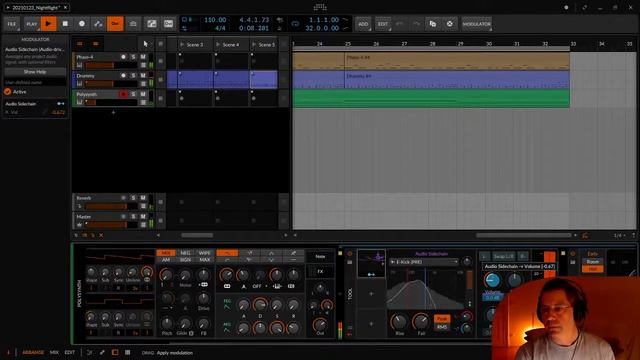
Task: Stop playback with the Stop button
Action: (x=65, y=24)
